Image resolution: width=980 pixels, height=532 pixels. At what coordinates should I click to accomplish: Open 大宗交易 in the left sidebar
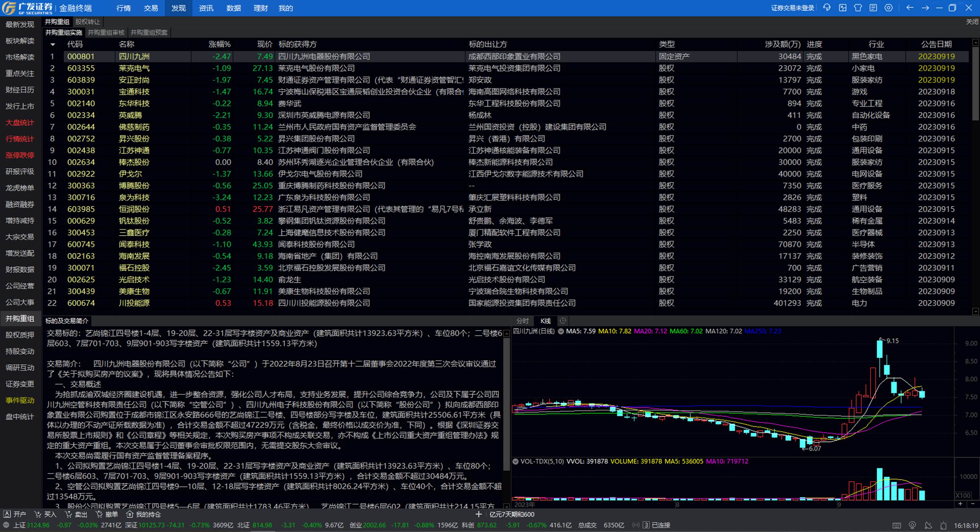[20, 237]
